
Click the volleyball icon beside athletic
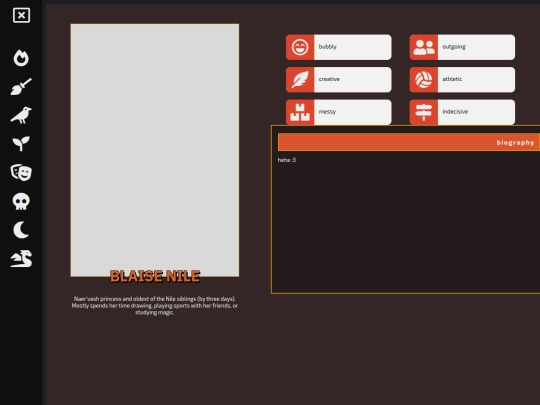tap(424, 80)
